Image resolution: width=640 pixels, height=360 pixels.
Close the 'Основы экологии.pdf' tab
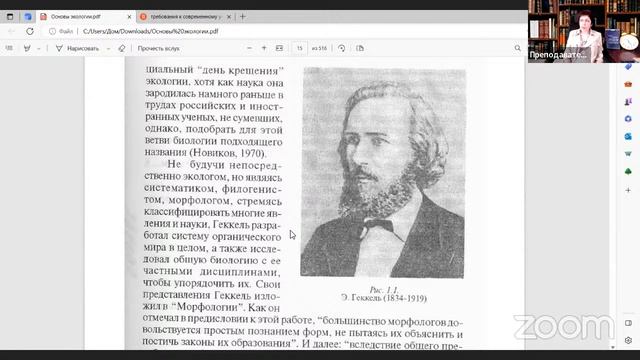(129, 17)
